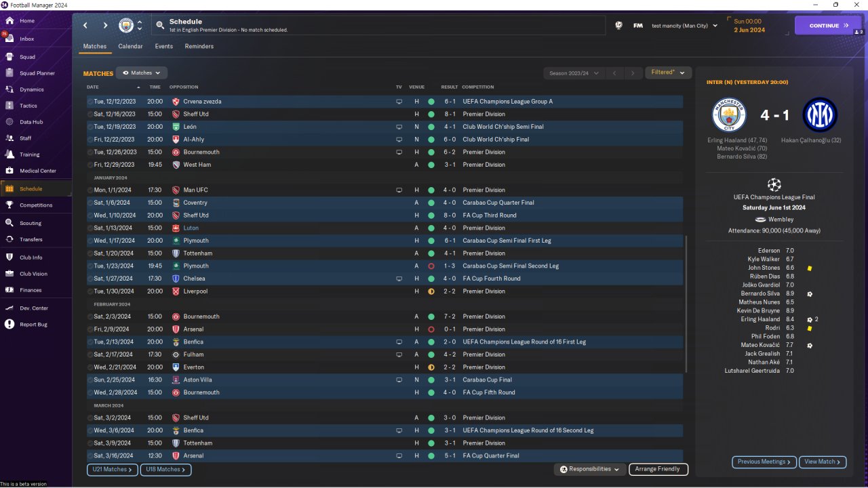Open Club Vision in the sidebar

[33, 274]
